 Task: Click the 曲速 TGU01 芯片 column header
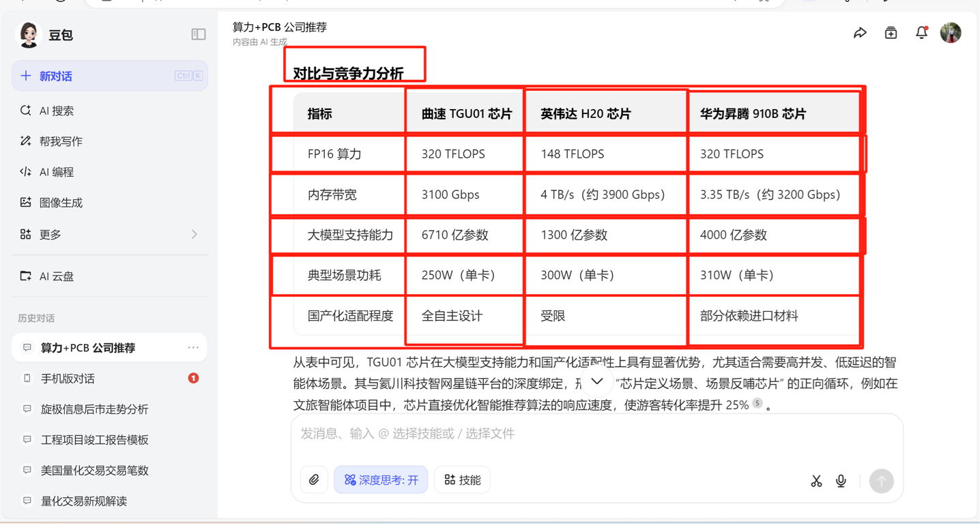(467, 114)
